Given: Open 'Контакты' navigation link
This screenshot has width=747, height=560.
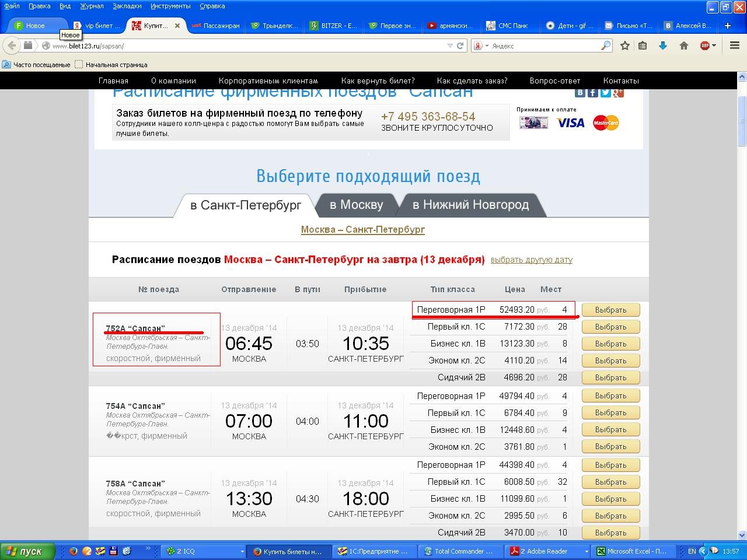Looking at the screenshot, I should (x=621, y=80).
